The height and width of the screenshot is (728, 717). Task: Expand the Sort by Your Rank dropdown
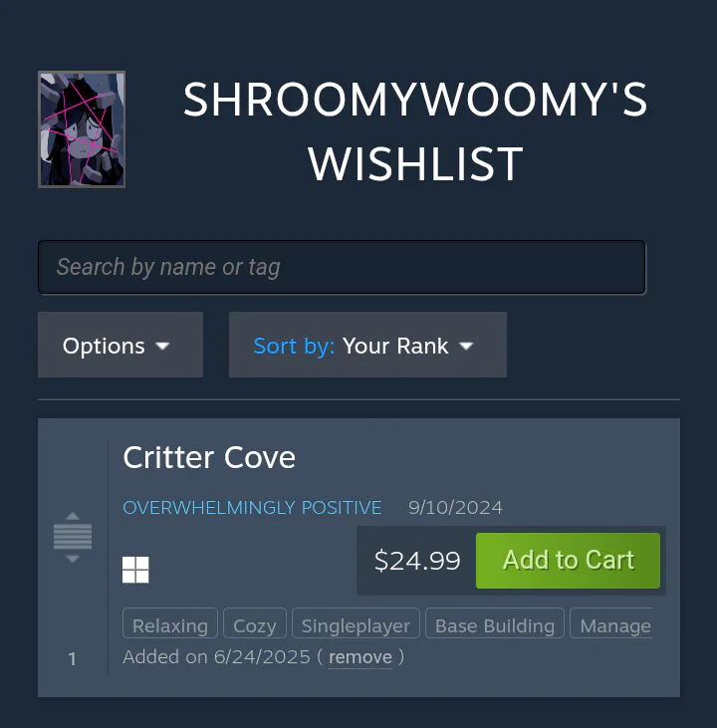click(367, 345)
